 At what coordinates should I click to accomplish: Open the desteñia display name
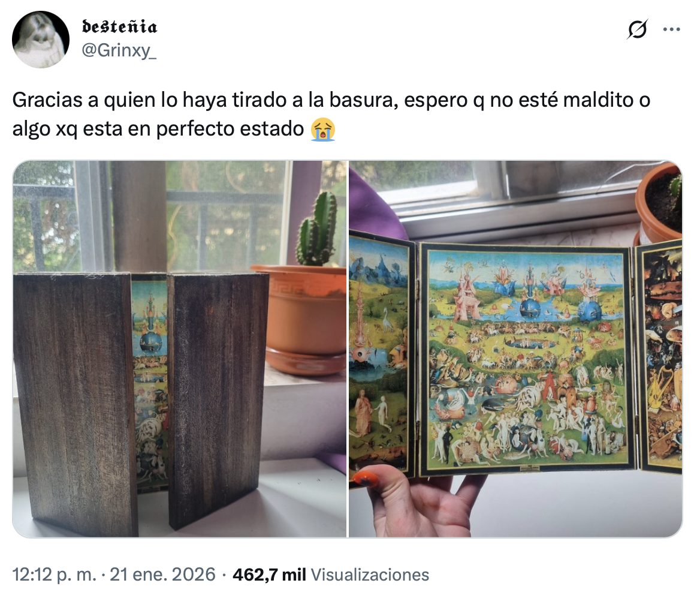pos(120,27)
